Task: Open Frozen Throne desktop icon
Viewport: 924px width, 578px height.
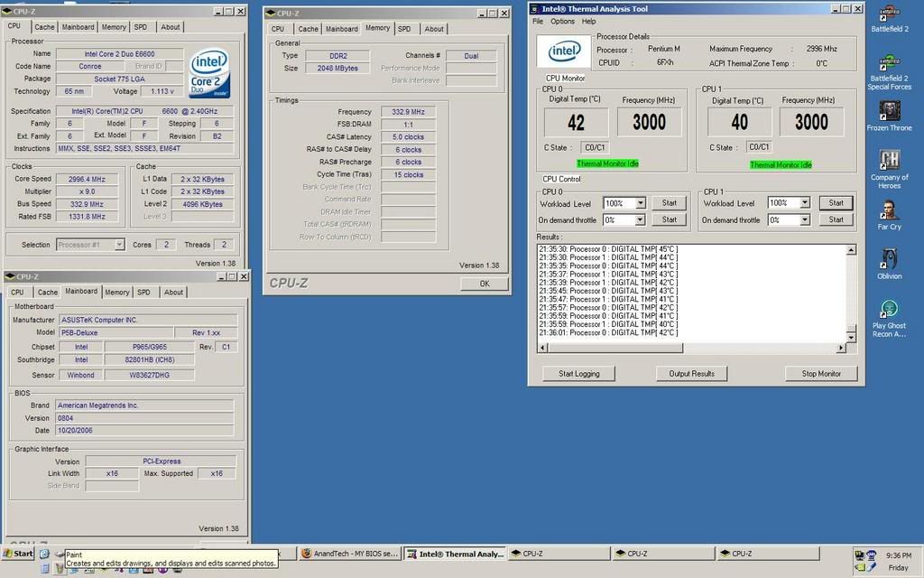Action: tap(889, 116)
